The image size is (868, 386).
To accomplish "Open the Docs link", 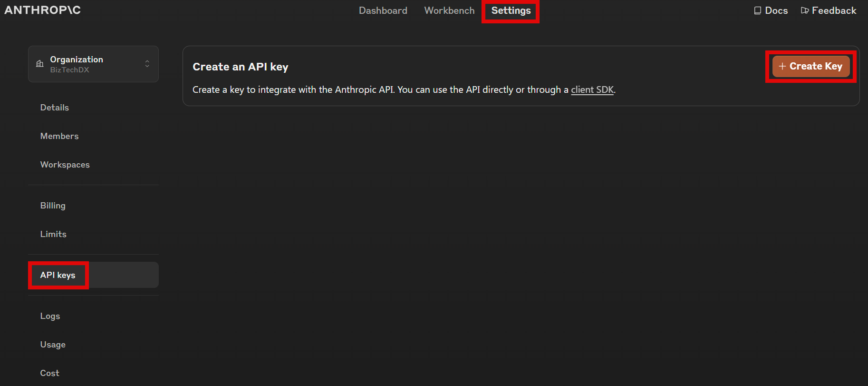I will pos(776,10).
